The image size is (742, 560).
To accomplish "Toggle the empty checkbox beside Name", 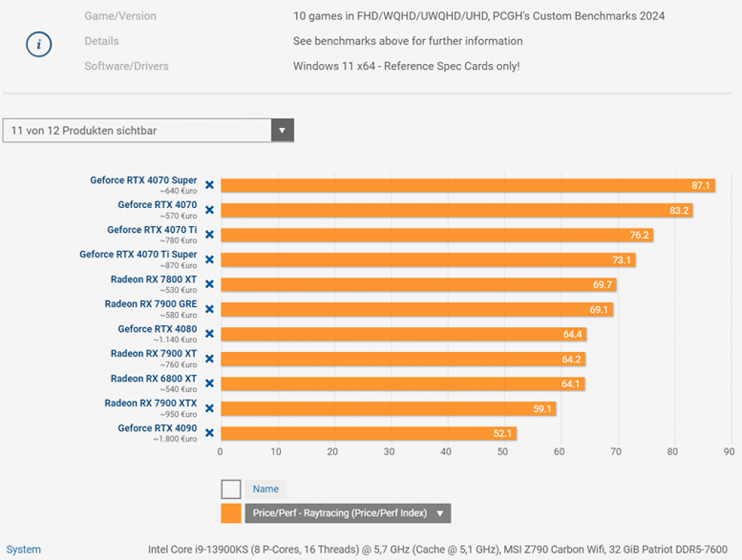I will 231,489.
